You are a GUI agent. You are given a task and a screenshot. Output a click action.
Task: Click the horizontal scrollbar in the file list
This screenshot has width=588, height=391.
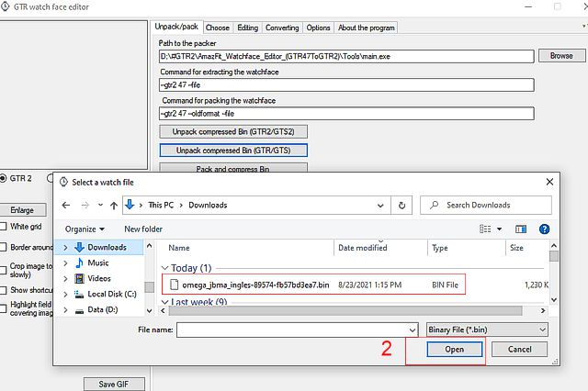[x=345, y=311]
